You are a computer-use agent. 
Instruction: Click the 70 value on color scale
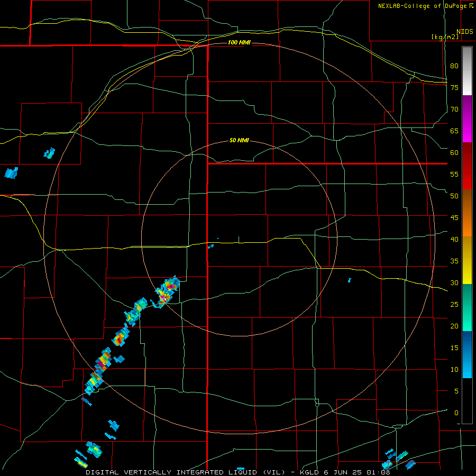coord(454,109)
